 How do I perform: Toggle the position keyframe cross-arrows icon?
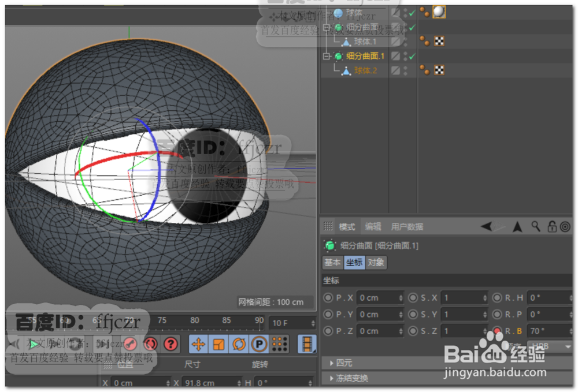(x=198, y=345)
